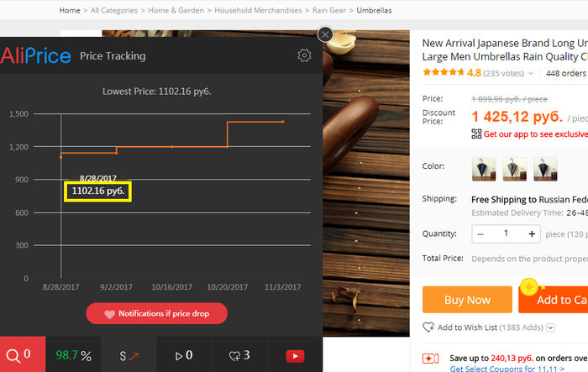Click Notifications if price drop button
588x372 pixels.
point(156,313)
